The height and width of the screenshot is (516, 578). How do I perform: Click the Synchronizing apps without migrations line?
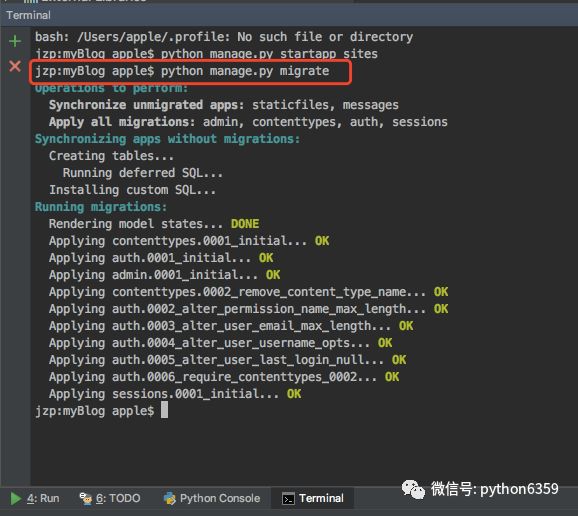167,139
